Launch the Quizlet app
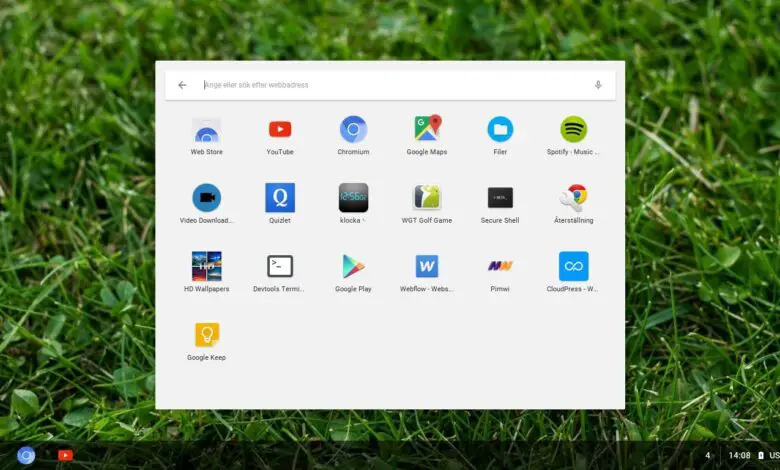Viewport: 780px width, 470px height. click(280, 197)
